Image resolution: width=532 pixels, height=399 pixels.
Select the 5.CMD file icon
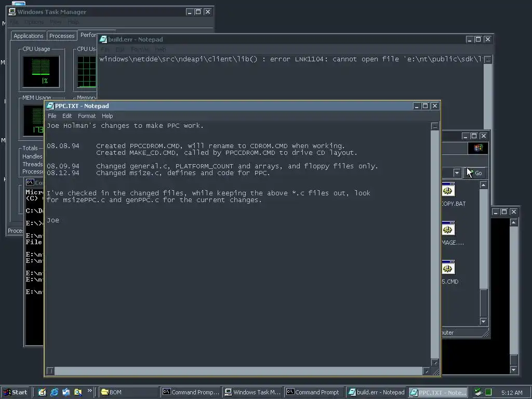coord(448,268)
